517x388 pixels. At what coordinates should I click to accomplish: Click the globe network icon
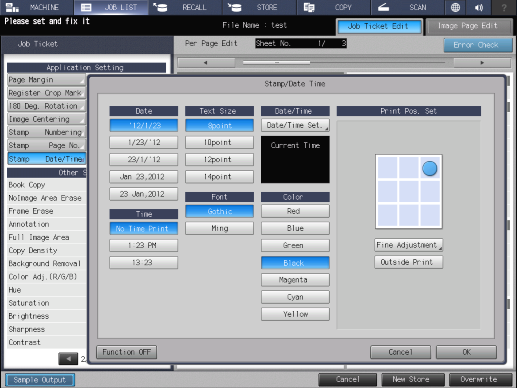tap(455, 7)
